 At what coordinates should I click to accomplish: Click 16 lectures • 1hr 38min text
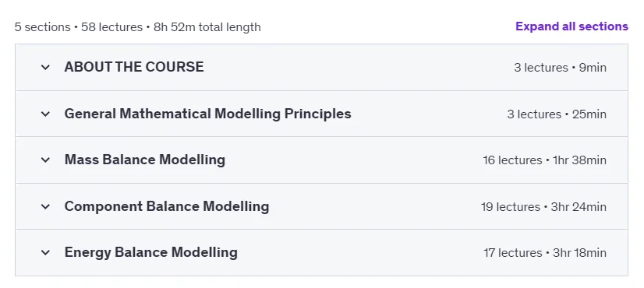coord(544,160)
